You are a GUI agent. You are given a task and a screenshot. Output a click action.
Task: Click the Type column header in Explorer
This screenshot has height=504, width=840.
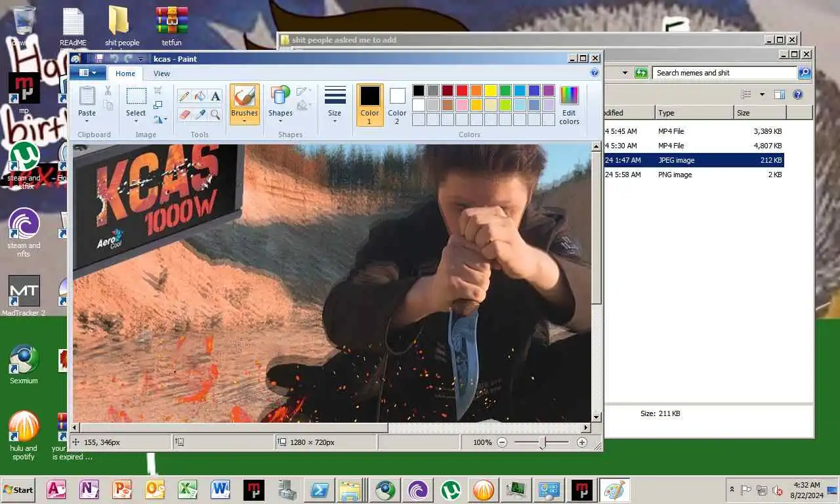[694, 113]
